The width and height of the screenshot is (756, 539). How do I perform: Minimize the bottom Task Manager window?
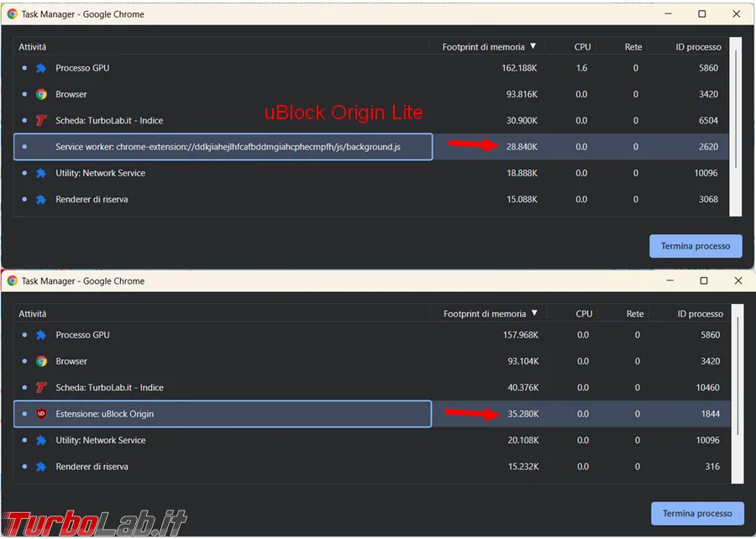669,280
